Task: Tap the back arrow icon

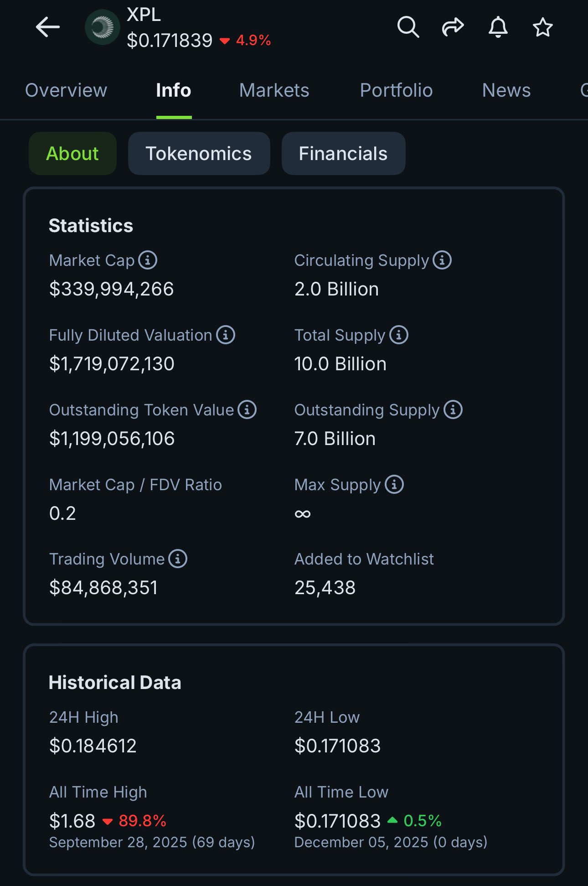Action: pos(48,27)
